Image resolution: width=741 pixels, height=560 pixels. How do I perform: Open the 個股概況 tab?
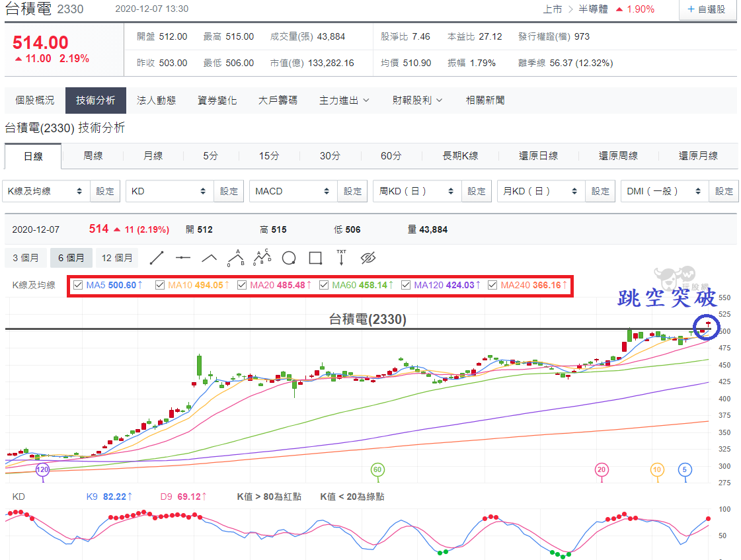(34, 100)
